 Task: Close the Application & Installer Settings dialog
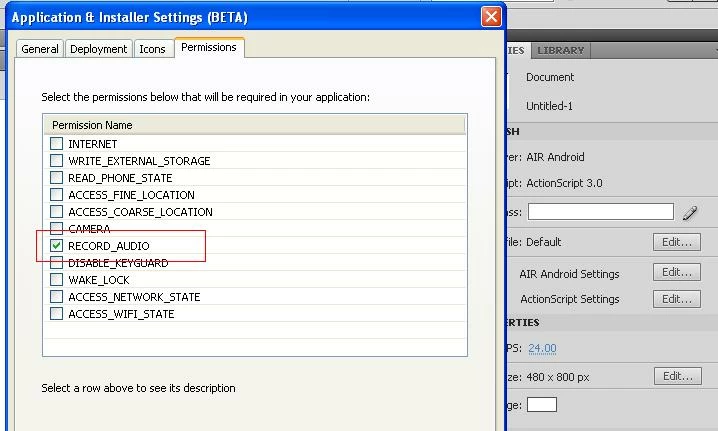click(491, 17)
